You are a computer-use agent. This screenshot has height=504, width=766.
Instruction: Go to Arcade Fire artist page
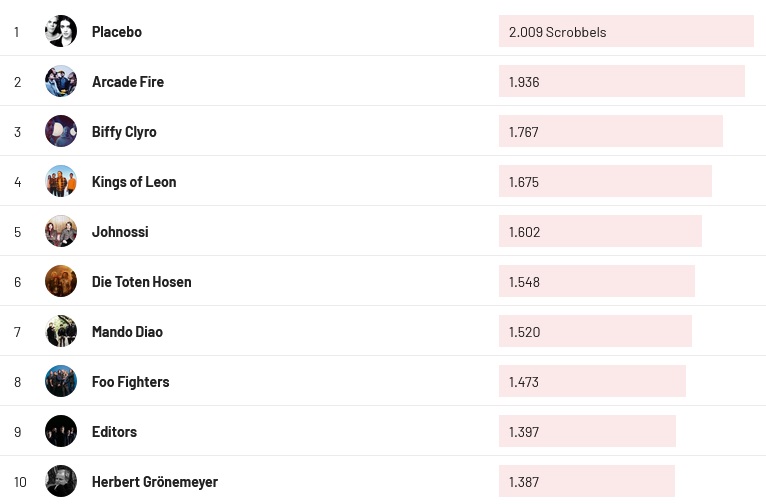(x=128, y=82)
